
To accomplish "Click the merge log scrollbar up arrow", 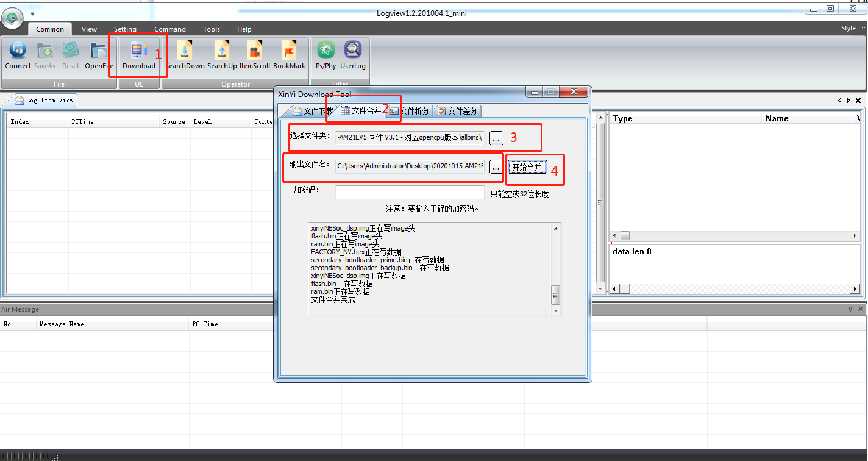I will point(555,228).
